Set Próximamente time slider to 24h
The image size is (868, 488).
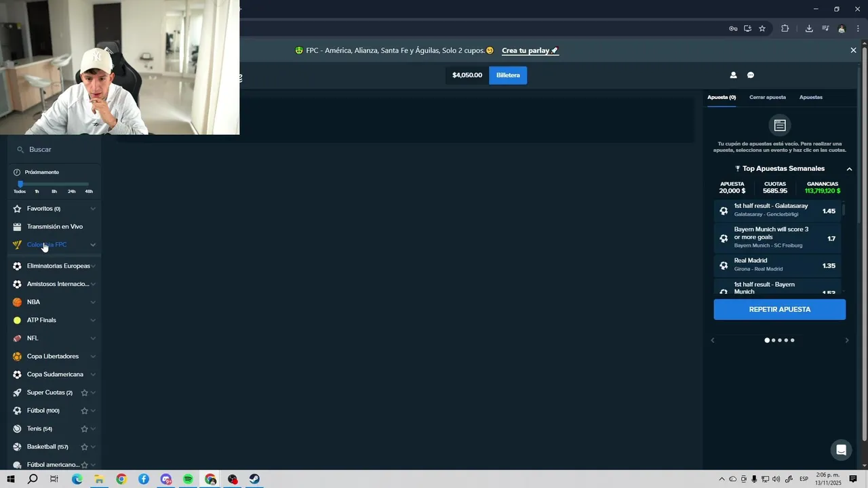tap(72, 191)
